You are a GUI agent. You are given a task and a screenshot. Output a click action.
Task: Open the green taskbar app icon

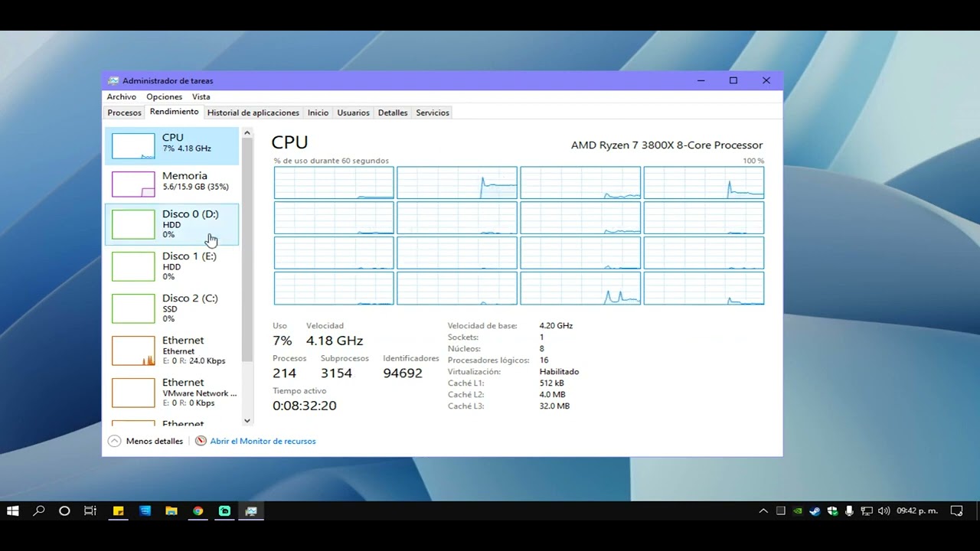pyautogui.click(x=224, y=510)
